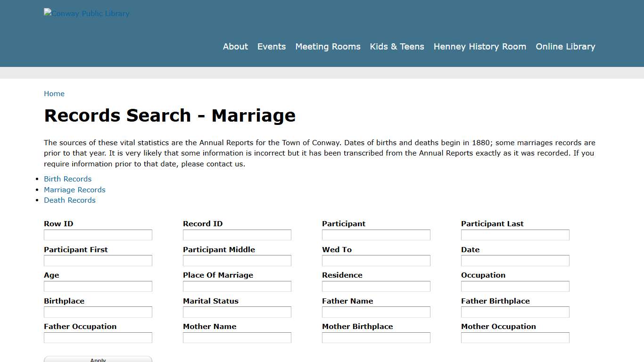Click the Conway Public Library logo
644x362 pixels.
[86, 13]
